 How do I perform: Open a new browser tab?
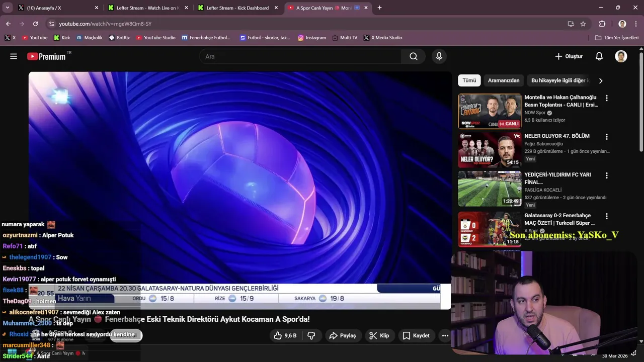coord(379,8)
